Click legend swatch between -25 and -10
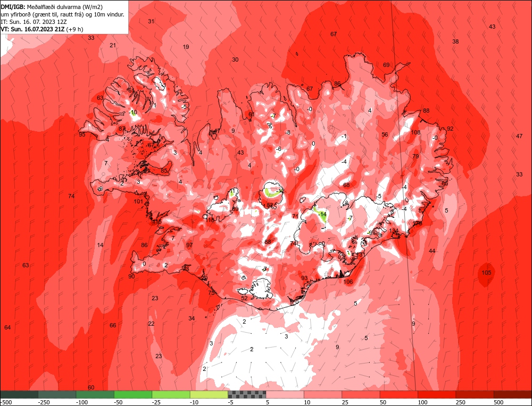This screenshot has height=406, width=532. tap(171, 394)
